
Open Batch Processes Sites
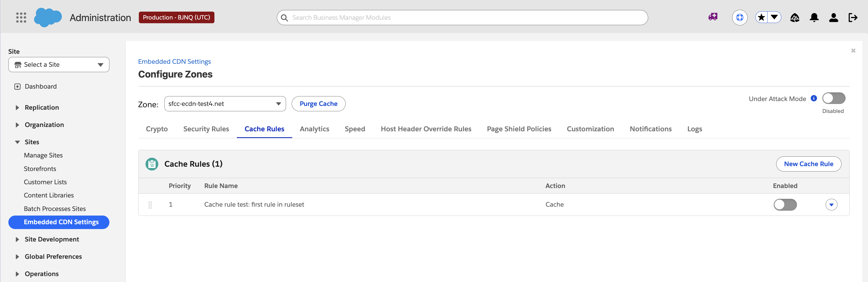55,209
